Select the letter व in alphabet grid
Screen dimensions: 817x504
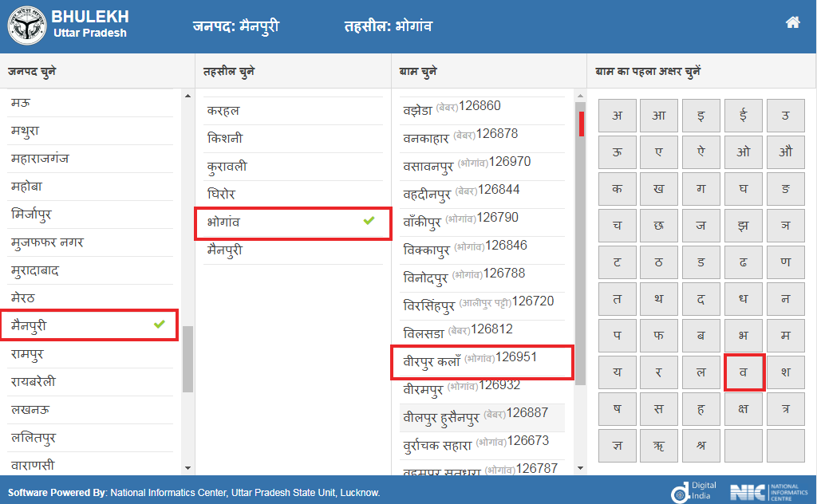point(744,373)
